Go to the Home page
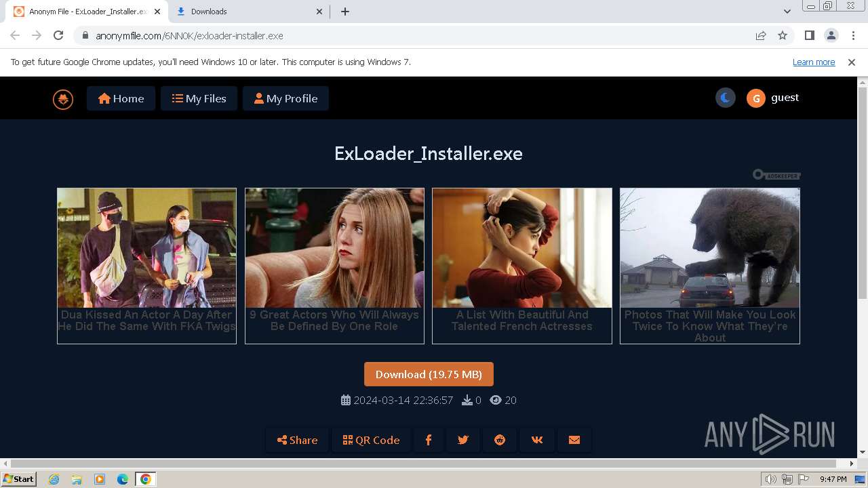 click(x=121, y=98)
